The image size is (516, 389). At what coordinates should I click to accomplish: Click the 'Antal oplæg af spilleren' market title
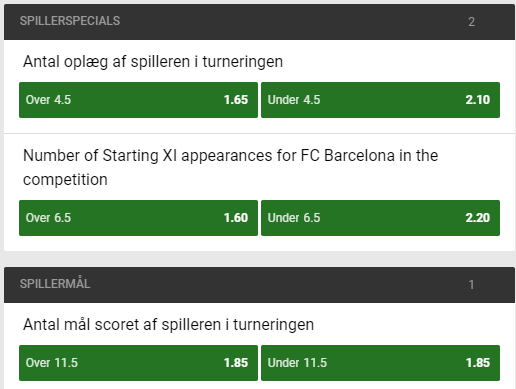click(x=153, y=62)
